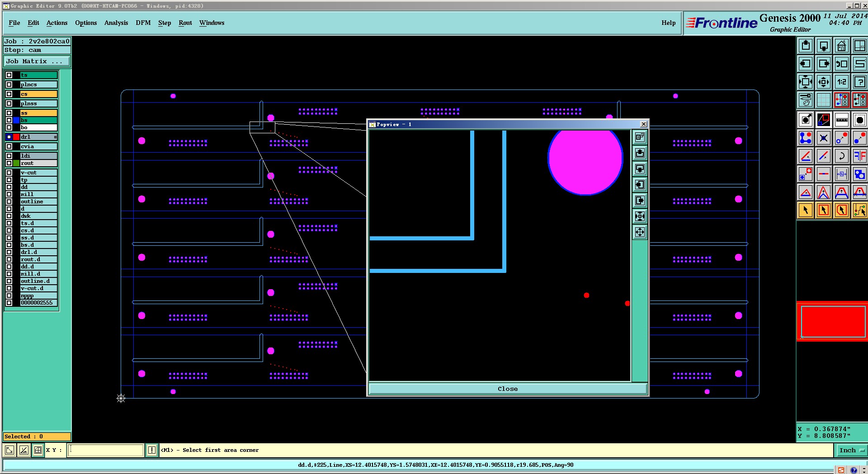This screenshot has width=868, height=474.
Task: Toggle the v-cut layer checkbox
Action: [x=9, y=173]
